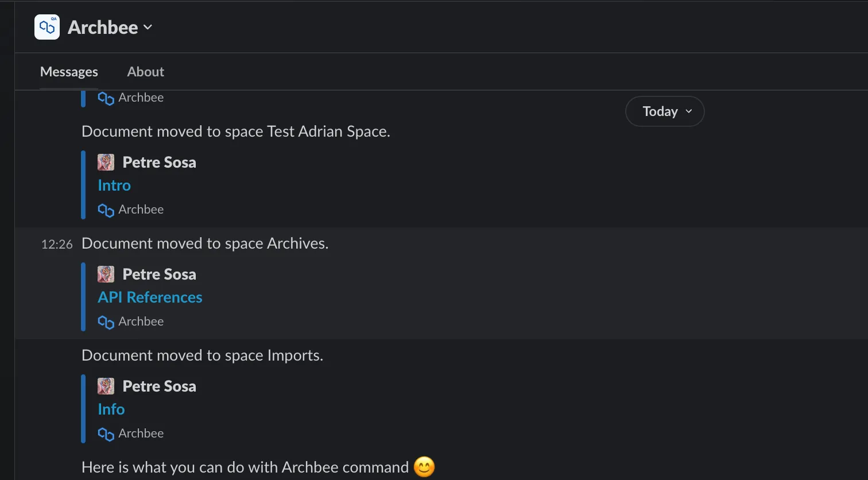Select "Here is what you can do with Archbee command"
Image resolution: width=868 pixels, height=480 pixels.
tap(245, 467)
